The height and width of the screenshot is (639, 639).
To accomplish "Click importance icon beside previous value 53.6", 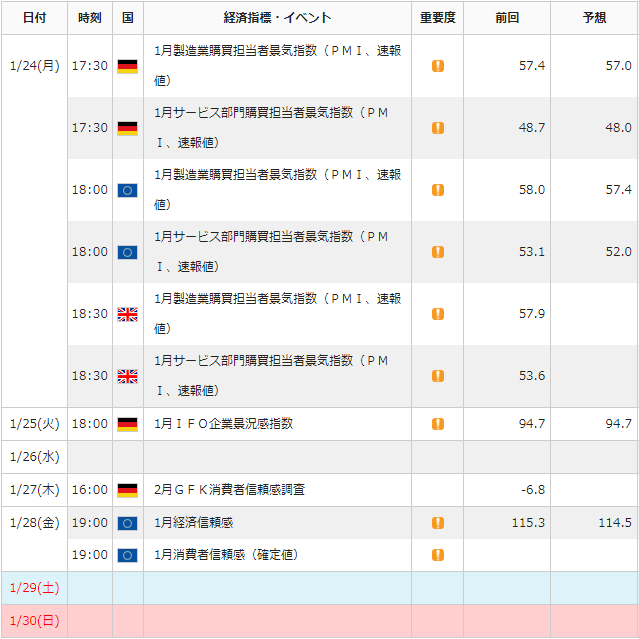I will (438, 376).
